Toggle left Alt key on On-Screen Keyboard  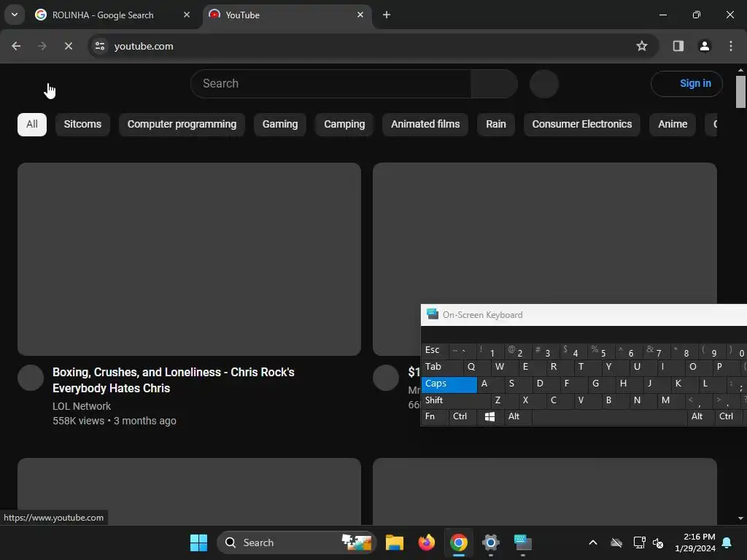click(x=518, y=416)
